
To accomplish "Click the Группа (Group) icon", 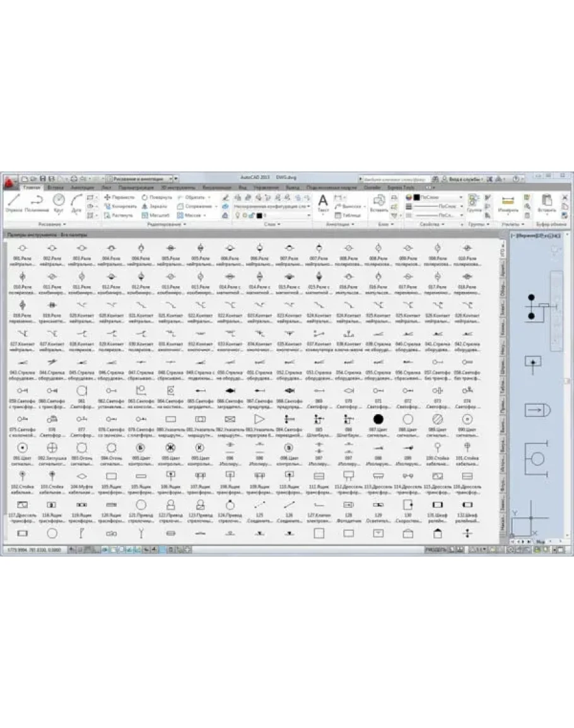I will click(x=474, y=203).
